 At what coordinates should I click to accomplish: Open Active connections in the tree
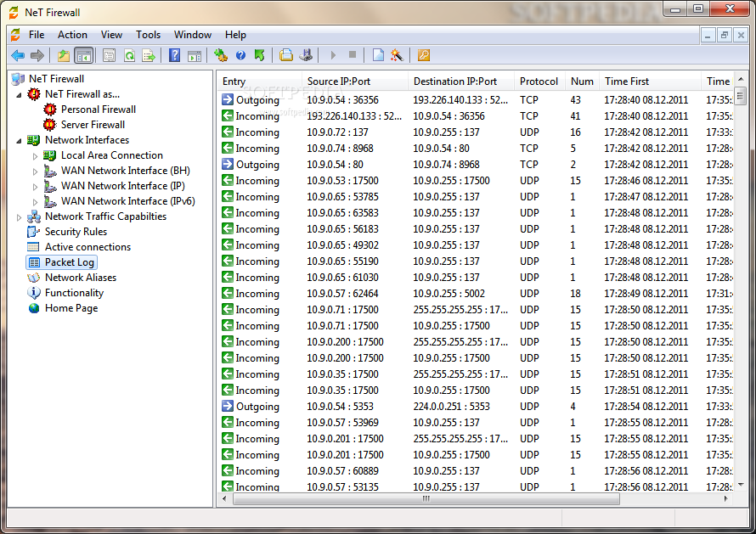(x=87, y=247)
